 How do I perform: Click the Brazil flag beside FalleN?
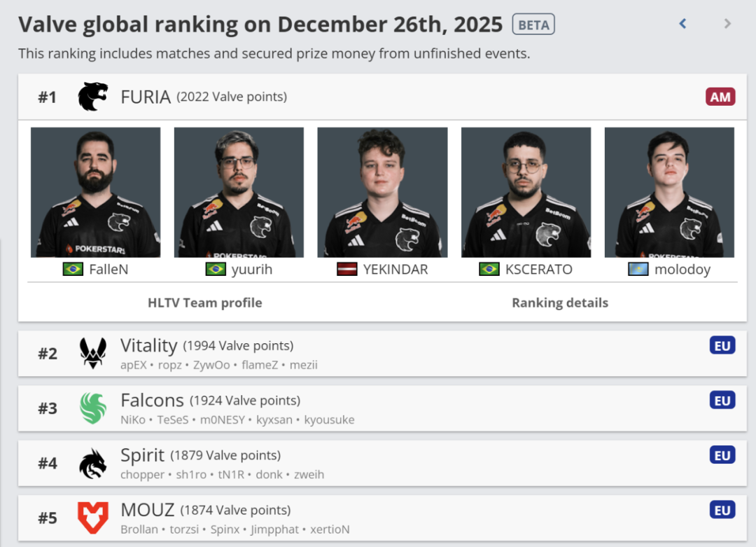click(73, 269)
